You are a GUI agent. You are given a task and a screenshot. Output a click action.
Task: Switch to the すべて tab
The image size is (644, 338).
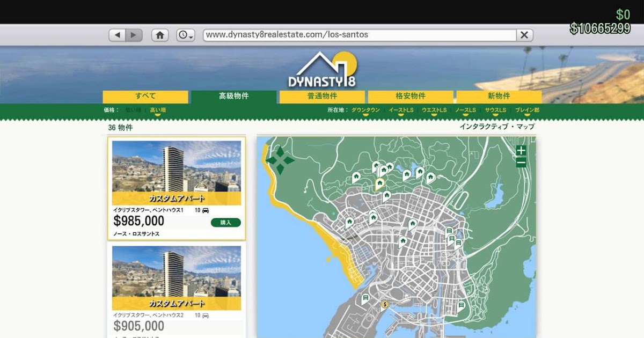point(145,97)
